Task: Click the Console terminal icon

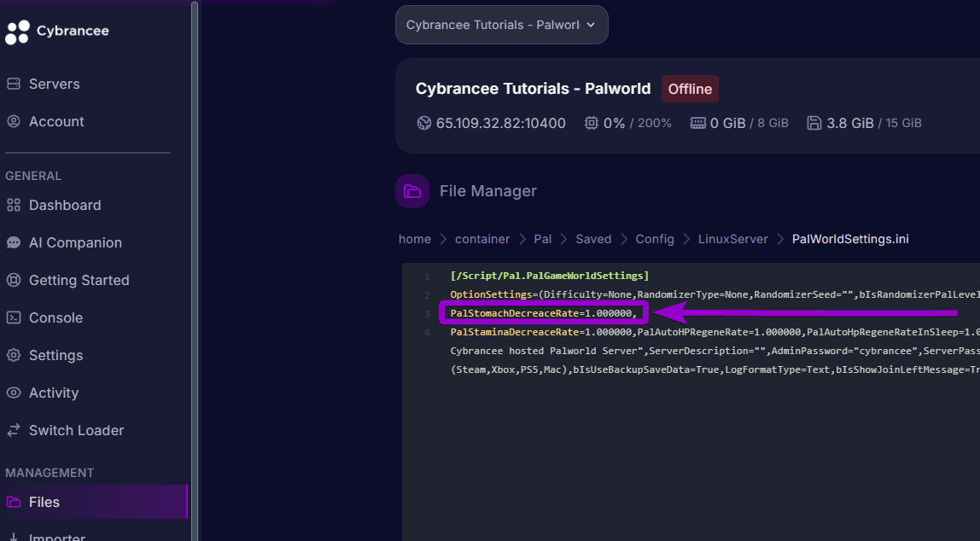Action: pos(13,317)
